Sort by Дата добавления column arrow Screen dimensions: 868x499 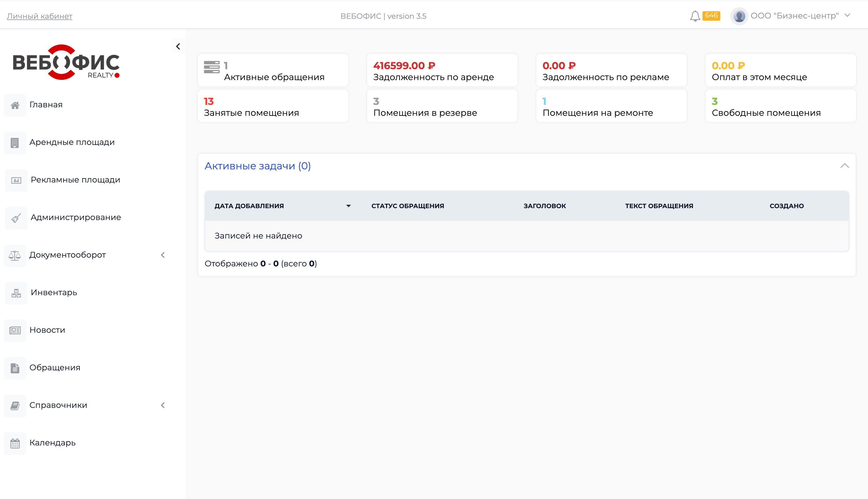click(x=348, y=206)
